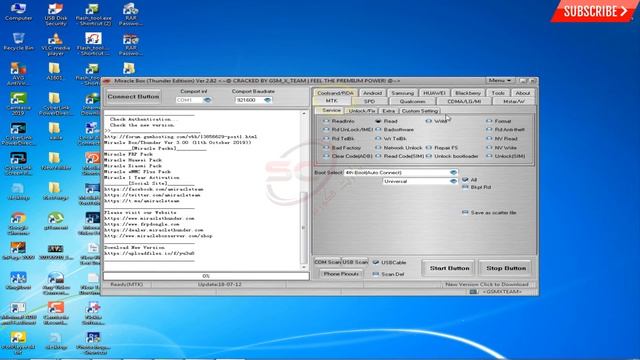Screen dimensions: 640x360
Task: Open USB Disk Security desktop icon
Action: (56, 14)
